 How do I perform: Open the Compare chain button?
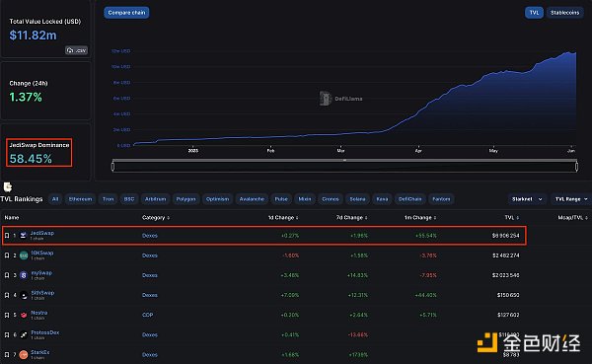(x=126, y=13)
